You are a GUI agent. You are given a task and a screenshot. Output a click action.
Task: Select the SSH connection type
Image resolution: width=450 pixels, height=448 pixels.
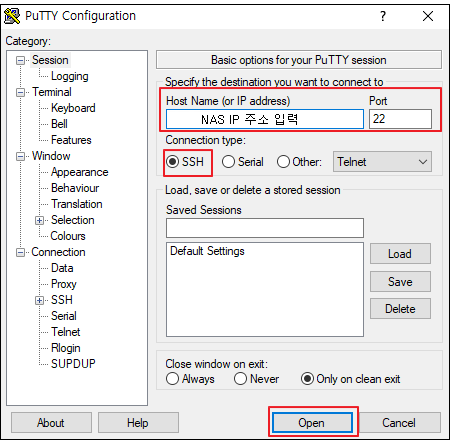[x=173, y=162]
